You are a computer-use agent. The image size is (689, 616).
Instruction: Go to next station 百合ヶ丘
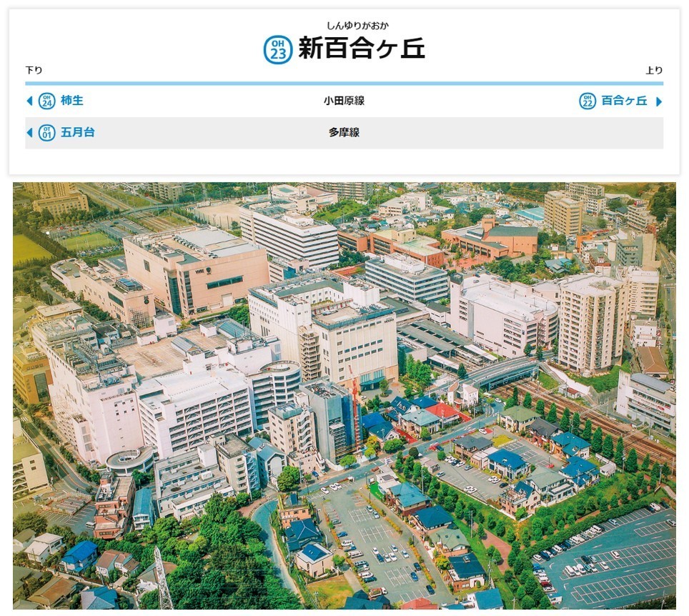[624, 101]
